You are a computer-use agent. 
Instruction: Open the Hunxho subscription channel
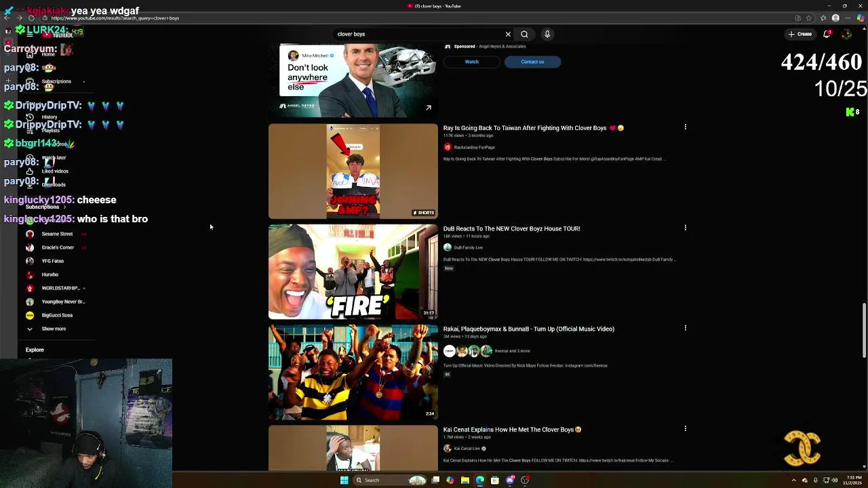[50, 274]
